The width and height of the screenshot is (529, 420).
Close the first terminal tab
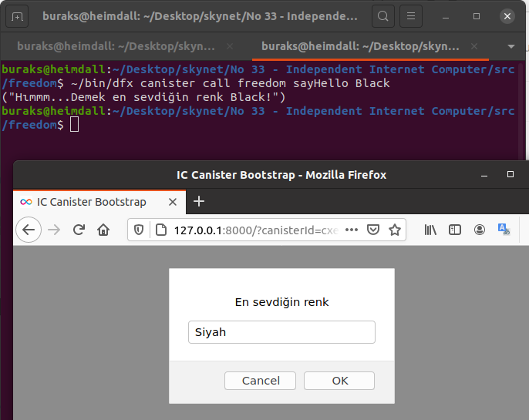(230, 46)
